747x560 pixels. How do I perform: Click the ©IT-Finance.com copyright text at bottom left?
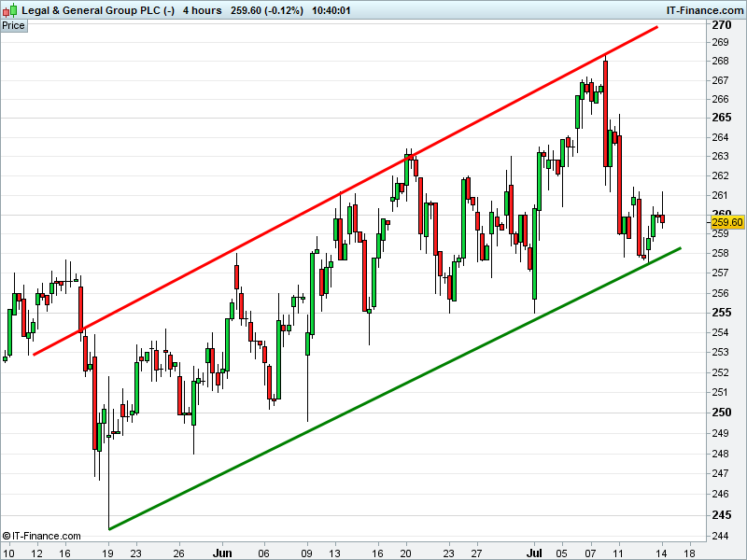pyautogui.click(x=41, y=536)
